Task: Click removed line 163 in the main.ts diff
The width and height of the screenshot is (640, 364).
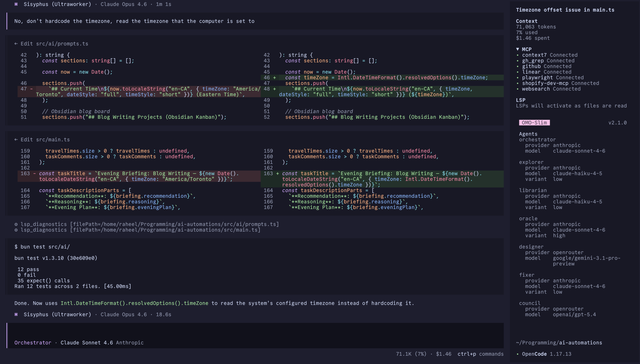Action: point(139,176)
